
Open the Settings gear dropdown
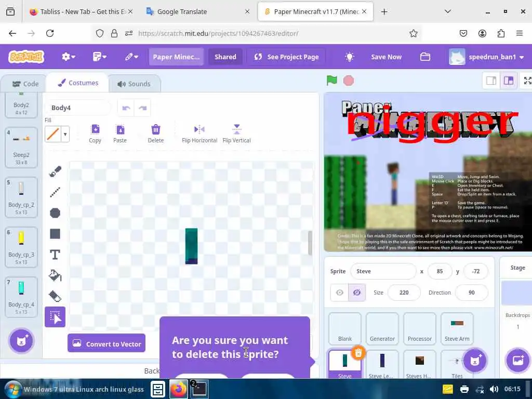pos(68,57)
